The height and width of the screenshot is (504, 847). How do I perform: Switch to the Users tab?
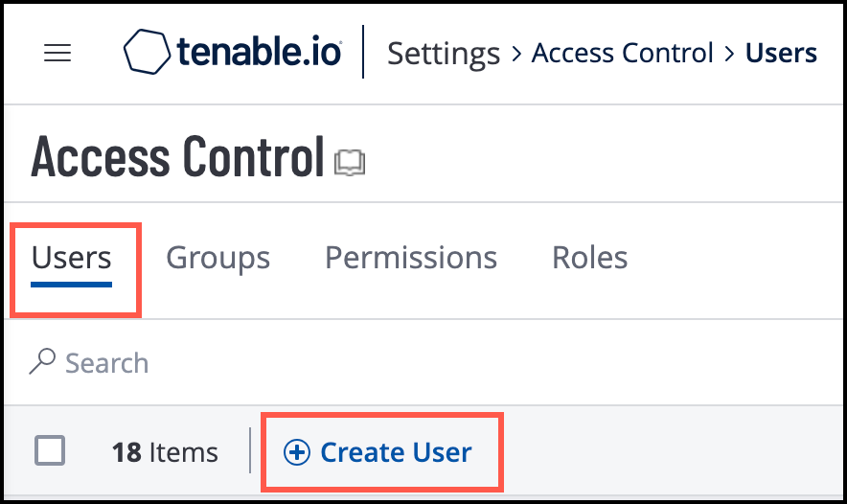72,258
